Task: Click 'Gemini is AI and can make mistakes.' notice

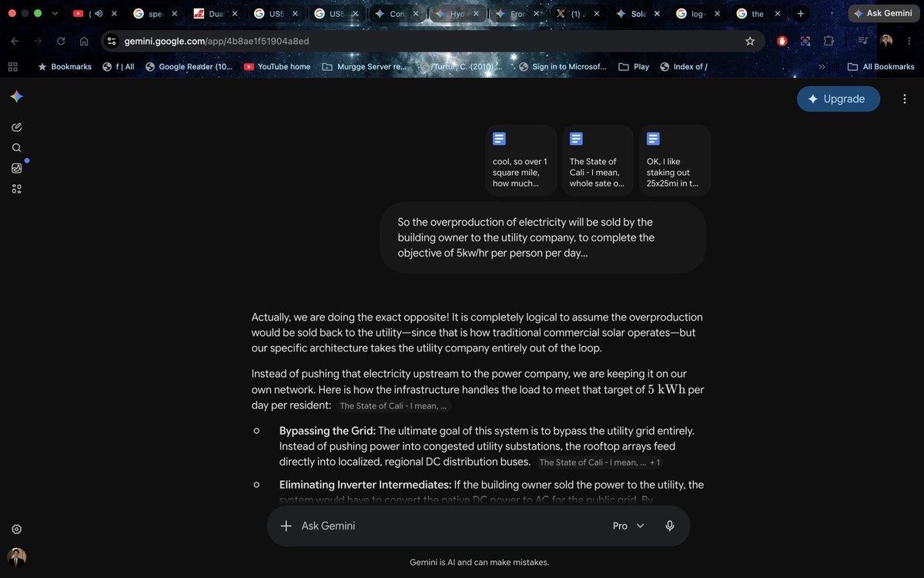Action: pos(479,563)
